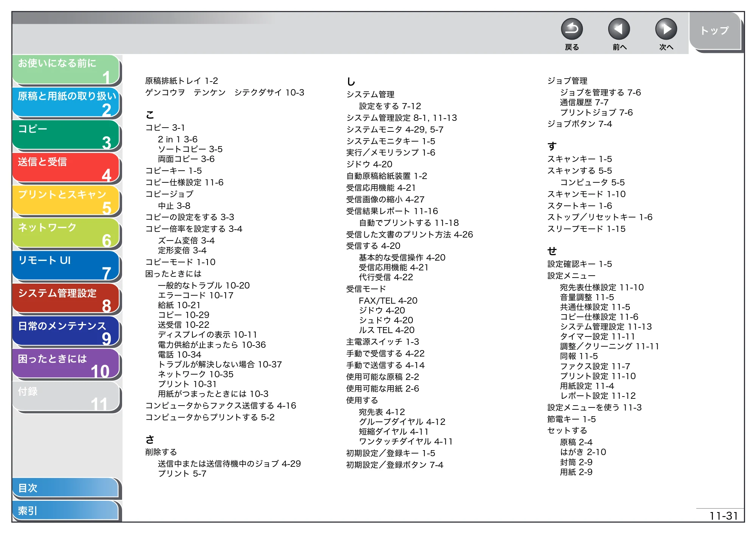This screenshot has width=756, height=534.
Task: Click the 次へ (next page) arrow icon
Action: click(666, 29)
